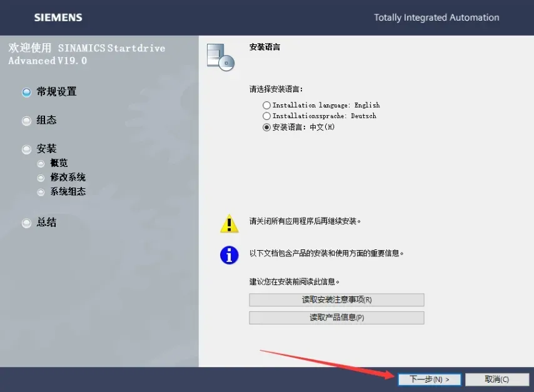Select the 常规设置 step indicator

tap(26, 93)
